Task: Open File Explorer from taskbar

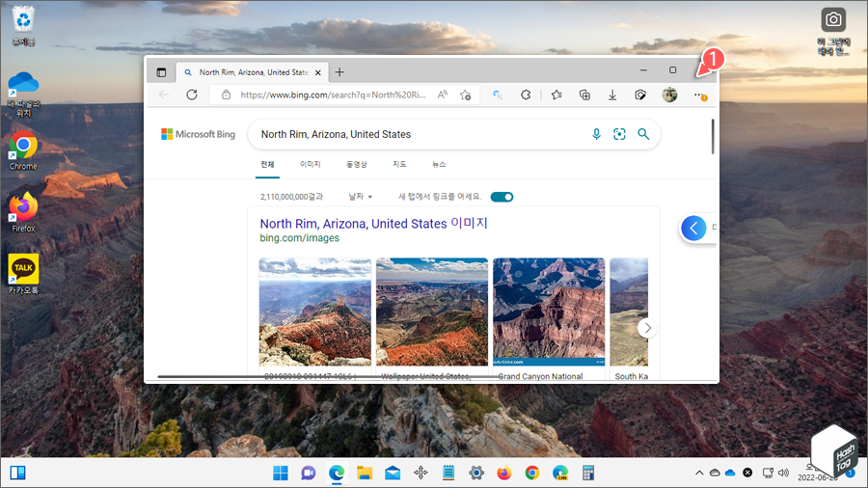Action: 365,473
